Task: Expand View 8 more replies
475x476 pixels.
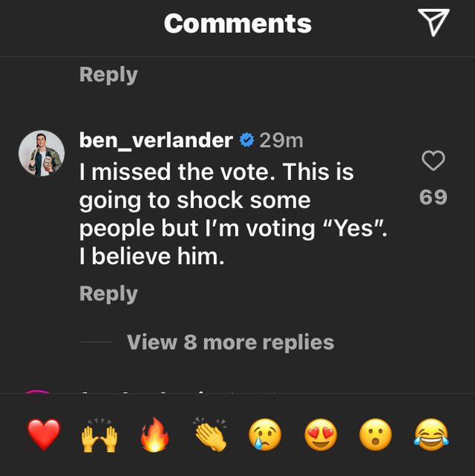Action: 230,342
